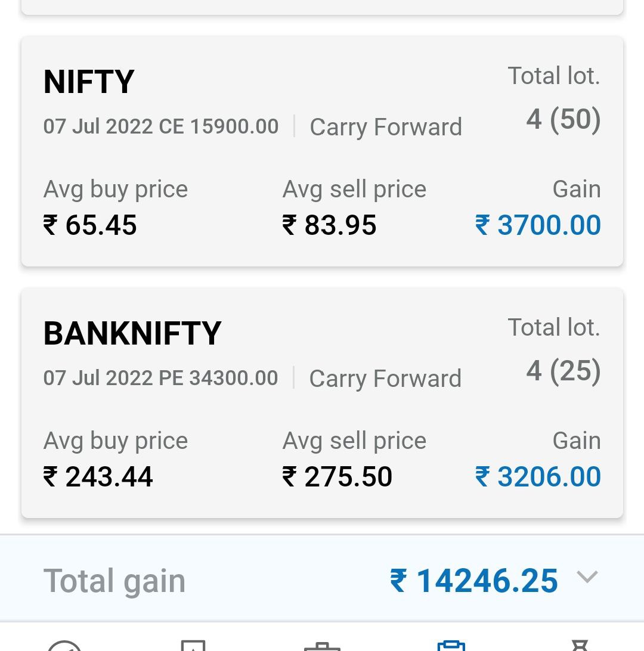Expand the Total gain chevron arrow
Viewport: 644px width, 651px height.
587,577
